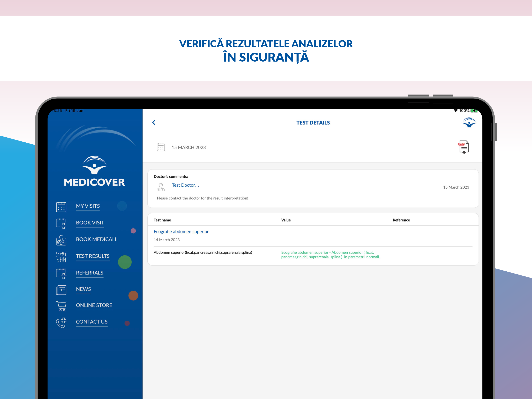Image resolution: width=532 pixels, height=399 pixels.
Task: Click the large Medicover sidebar logo
Action: click(x=94, y=171)
